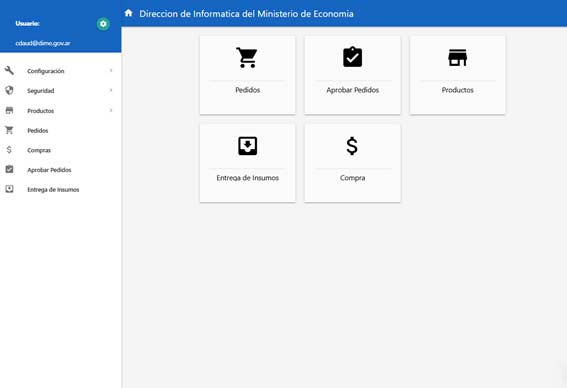Image resolution: width=567 pixels, height=388 pixels.
Task: Click the dollar icon in sidebar Compras
Action: click(9, 150)
